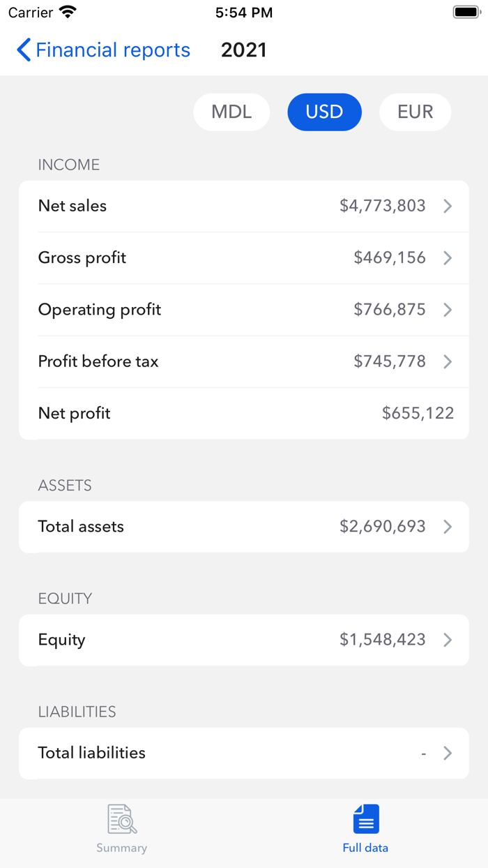Open Total assets chevron arrow
Screen dimensions: 488x868
448,527
